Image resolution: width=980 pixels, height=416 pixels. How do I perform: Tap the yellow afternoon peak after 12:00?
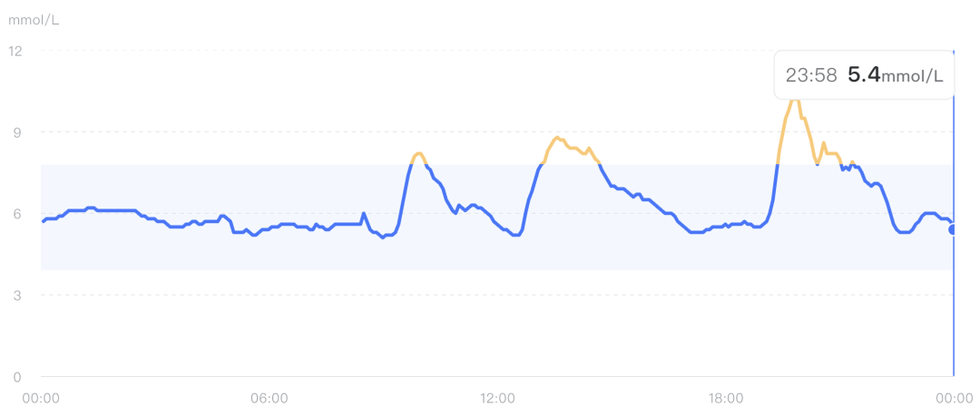click(557, 138)
